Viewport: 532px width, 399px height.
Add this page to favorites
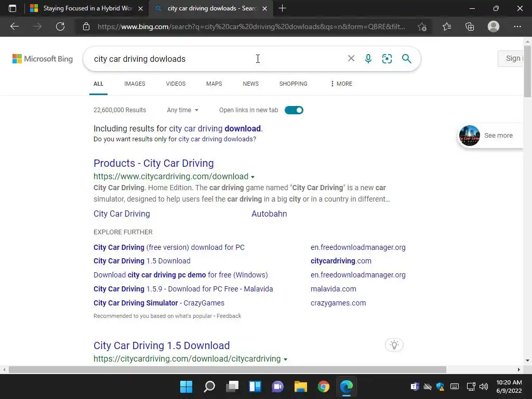click(x=422, y=26)
